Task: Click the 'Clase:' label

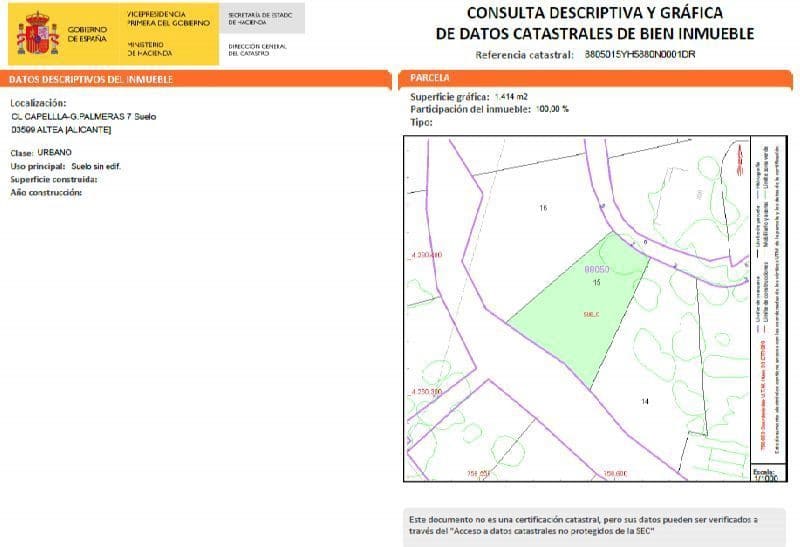Action: [x=22, y=153]
